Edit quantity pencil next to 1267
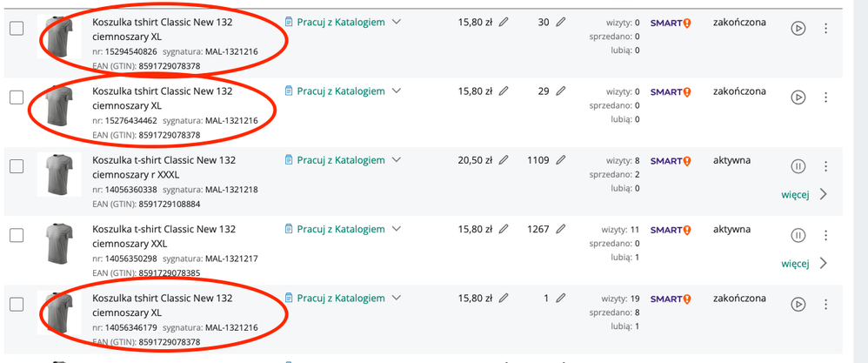This screenshot has width=868, height=363. (x=561, y=229)
